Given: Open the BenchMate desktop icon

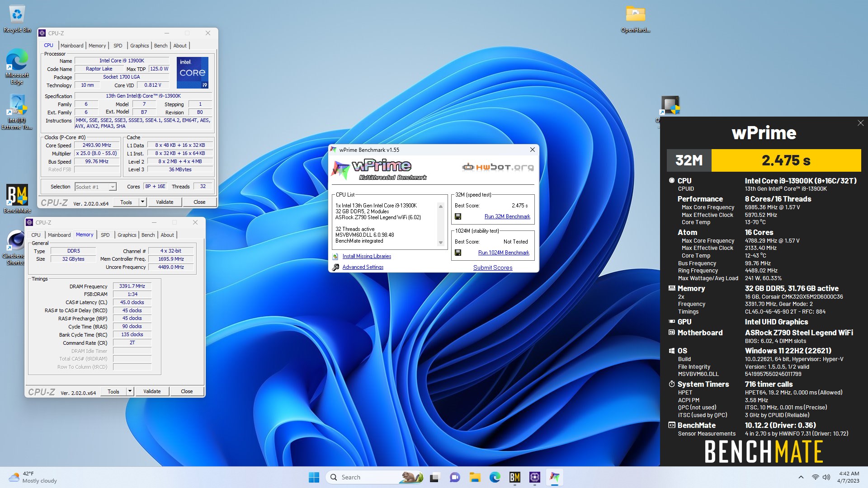Looking at the screenshot, I should 17,198.
